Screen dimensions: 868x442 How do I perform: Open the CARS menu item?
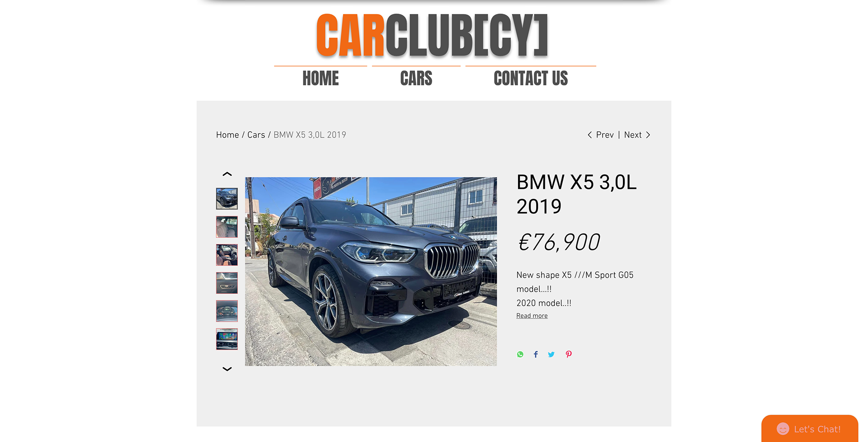416,78
